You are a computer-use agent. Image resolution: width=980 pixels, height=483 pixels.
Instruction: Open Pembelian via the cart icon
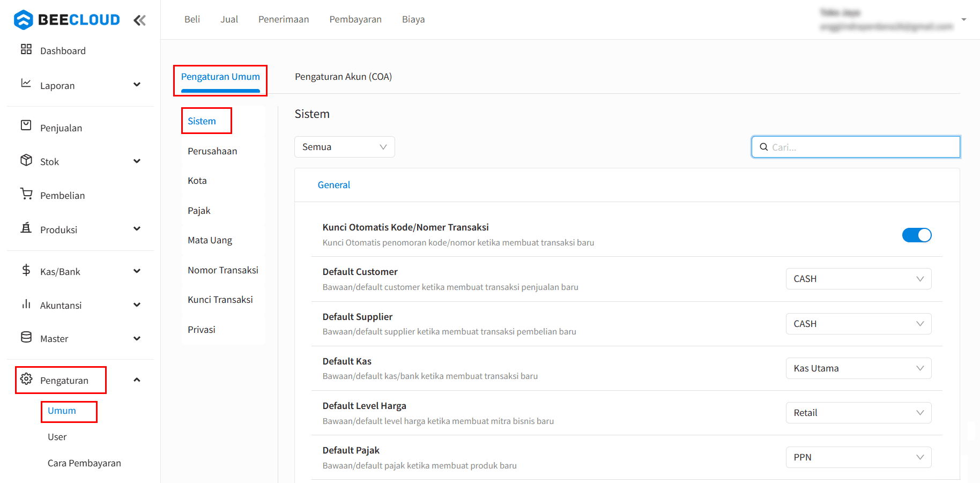pyautogui.click(x=26, y=194)
